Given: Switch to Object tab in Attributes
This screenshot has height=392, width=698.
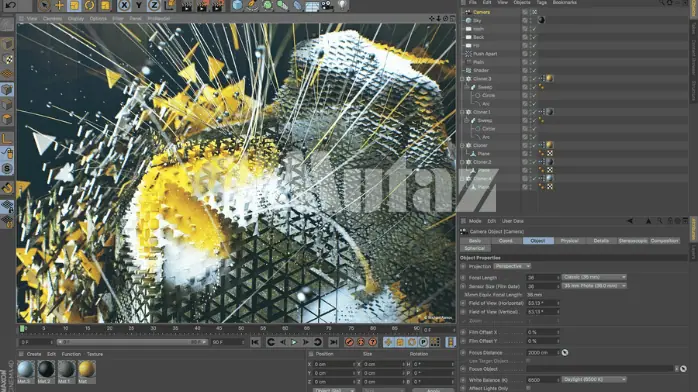Looking at the screenshot, I should [538, 241].
